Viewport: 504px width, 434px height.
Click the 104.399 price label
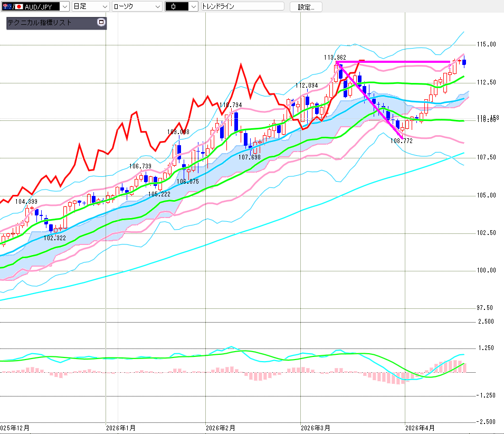coord(26,202)
